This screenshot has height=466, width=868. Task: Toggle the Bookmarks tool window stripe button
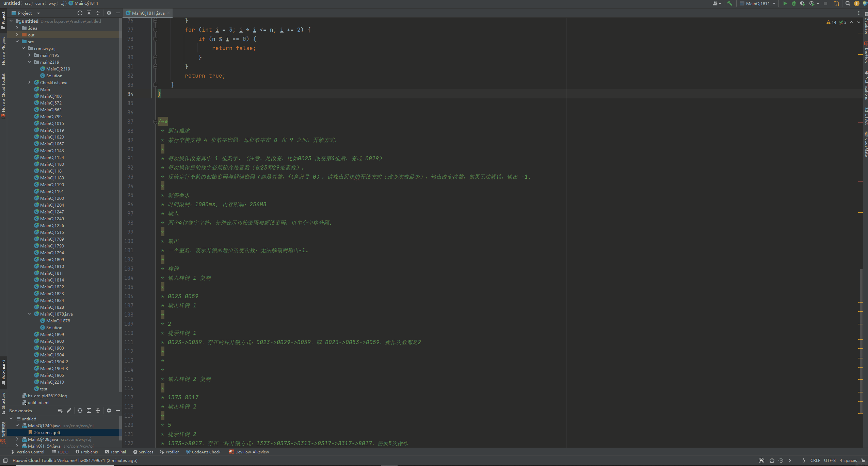3,372
